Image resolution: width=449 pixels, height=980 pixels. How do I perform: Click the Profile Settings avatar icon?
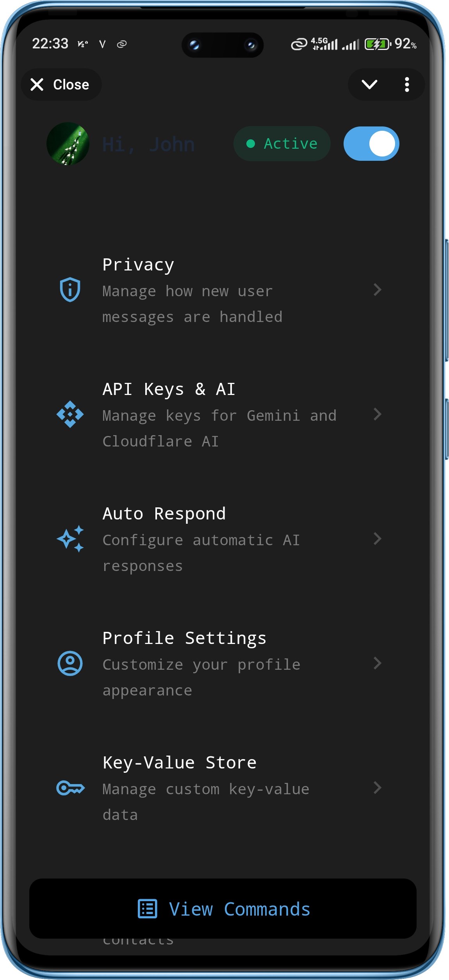69,664
